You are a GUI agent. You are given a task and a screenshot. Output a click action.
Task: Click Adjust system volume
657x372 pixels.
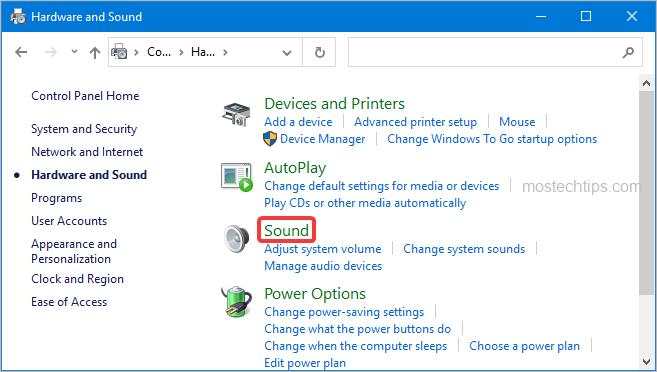pyautogui.click(x=323, y=249)
